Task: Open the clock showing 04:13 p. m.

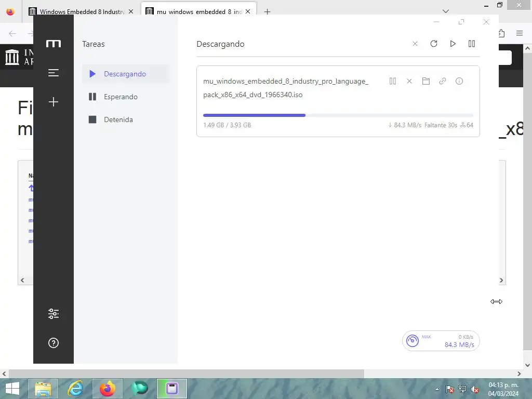Action: pyautogui.click(x=503, y=389)
